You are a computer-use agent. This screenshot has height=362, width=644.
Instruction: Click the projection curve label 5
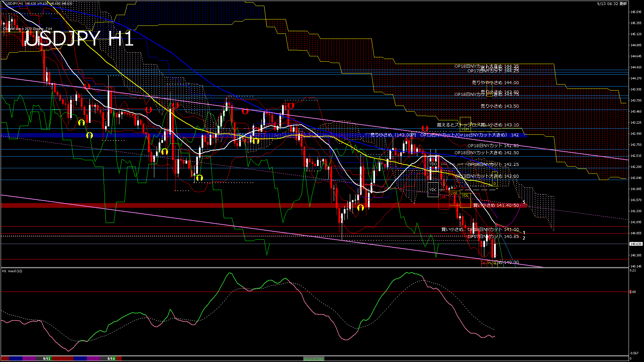point(524,202)
